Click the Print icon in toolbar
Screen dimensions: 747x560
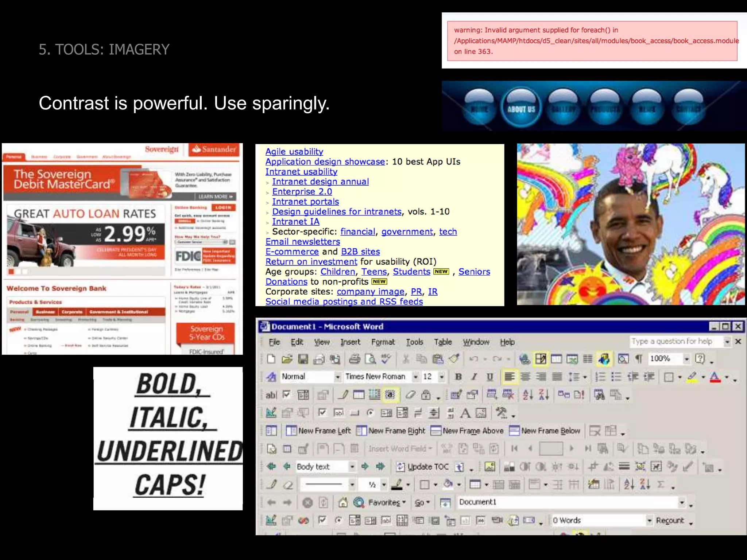coord(354,359)
